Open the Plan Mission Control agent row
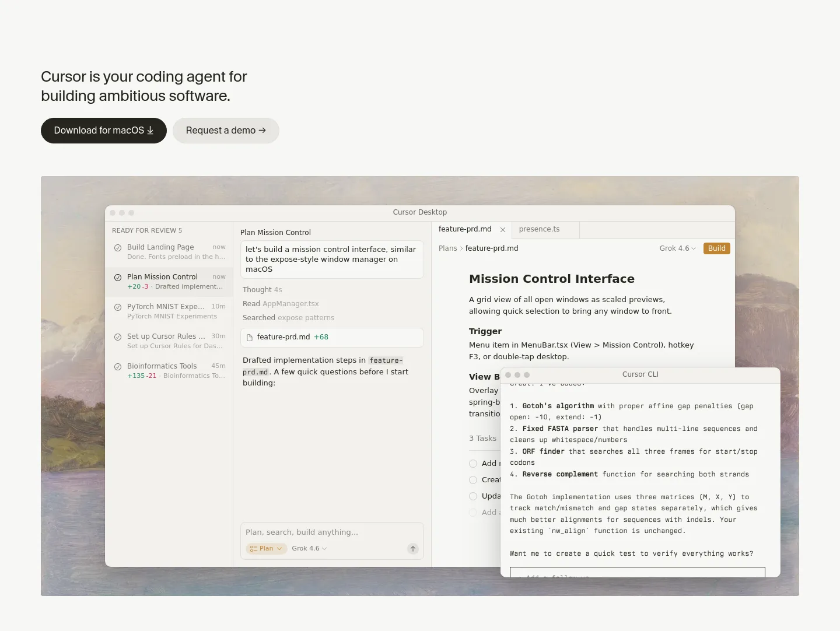Viewport: 840px width, 631px height. pyautogui.click(x=169, y=282)
